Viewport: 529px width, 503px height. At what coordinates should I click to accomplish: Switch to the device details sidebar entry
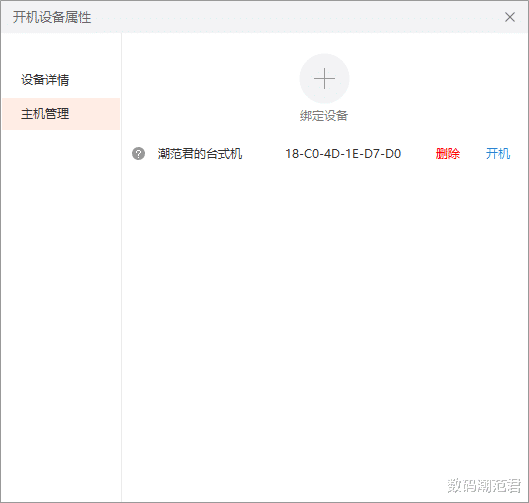pos(45,80)
